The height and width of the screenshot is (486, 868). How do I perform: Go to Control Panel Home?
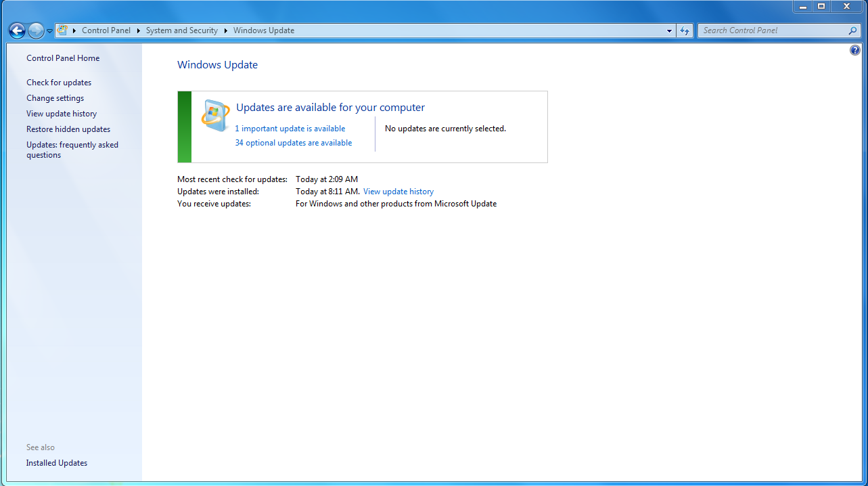tap(63, 58)
